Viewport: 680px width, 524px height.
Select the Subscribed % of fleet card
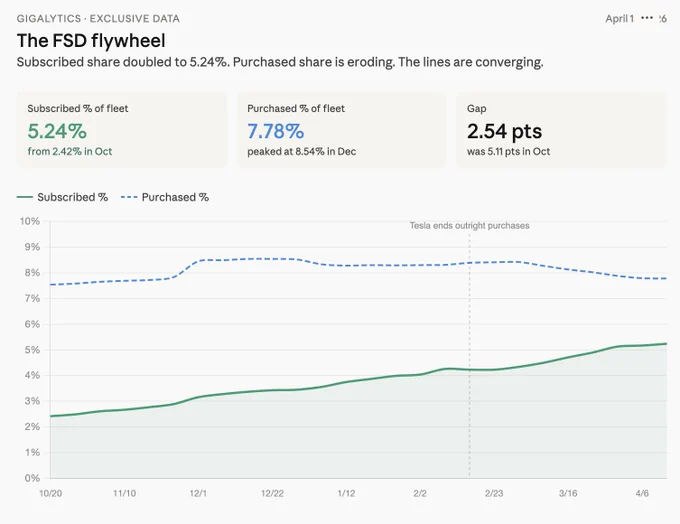(x=122, y=130)
